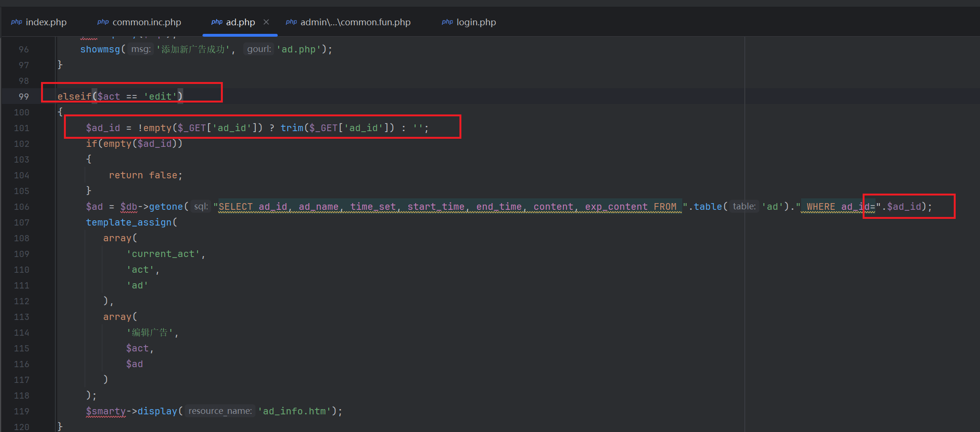This screenshot has height=432, width=980.
Task: Click the php file icon on login.php tab
Action: point(447,22)
